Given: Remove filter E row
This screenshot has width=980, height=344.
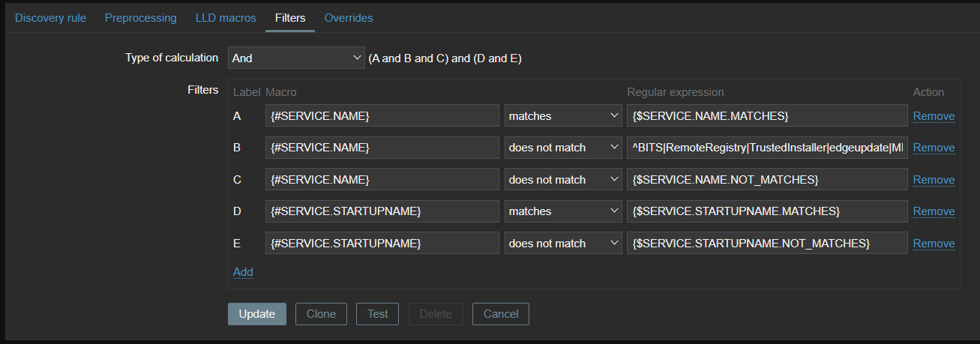Looking at the screenshot, I should pyautogui.click(x=934, y=244).
